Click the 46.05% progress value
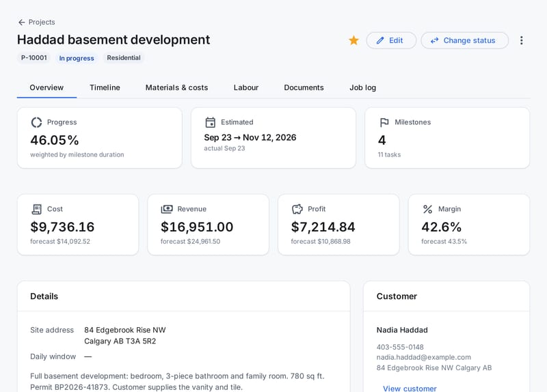Image resolution: width=547 pixels, height=392 pixels. [55, 140]
